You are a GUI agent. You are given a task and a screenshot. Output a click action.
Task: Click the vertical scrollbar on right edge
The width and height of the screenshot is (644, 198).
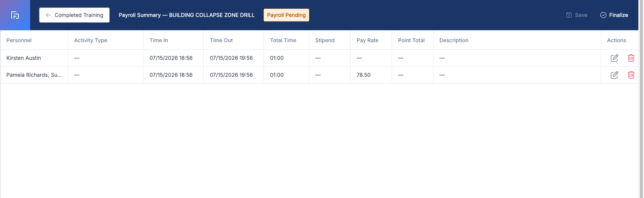pyautogui.click(x=641, y=99)
